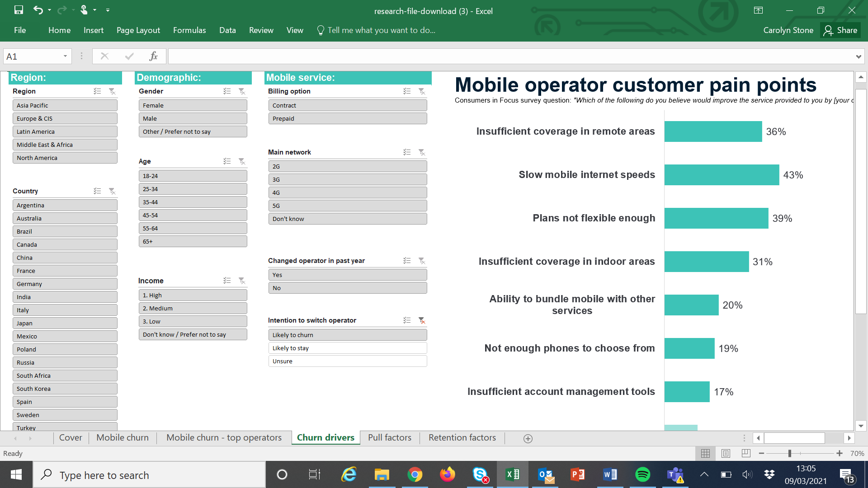Screen dimensions: 868x488
Task: Open the Customize Quick Access Toolbar menu
Action: (x=108, y=9)
